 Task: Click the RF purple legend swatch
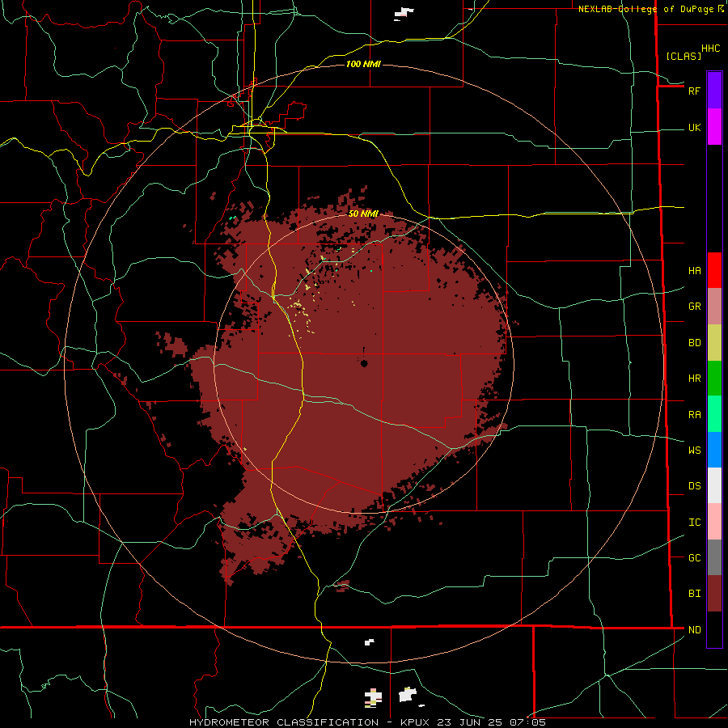714,90
